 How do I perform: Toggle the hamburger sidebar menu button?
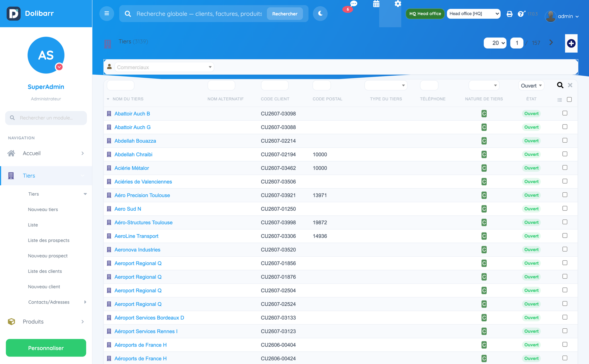point(107,14)
